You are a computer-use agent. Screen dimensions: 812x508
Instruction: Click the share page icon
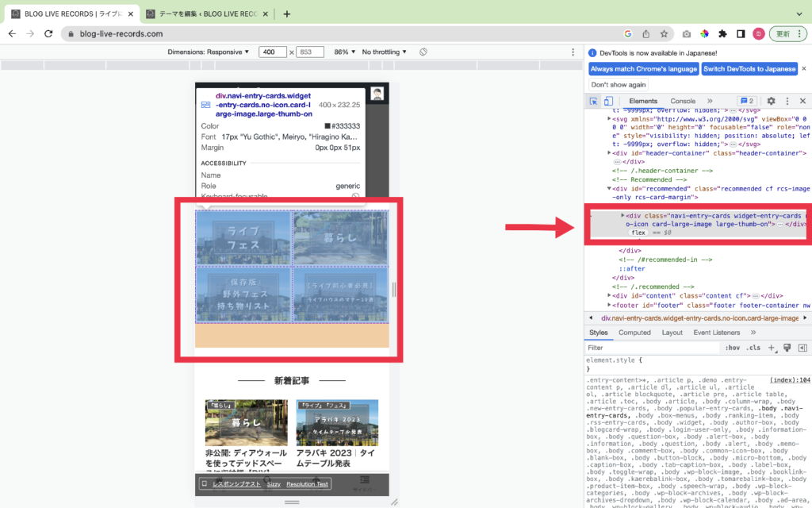(645, 33)
